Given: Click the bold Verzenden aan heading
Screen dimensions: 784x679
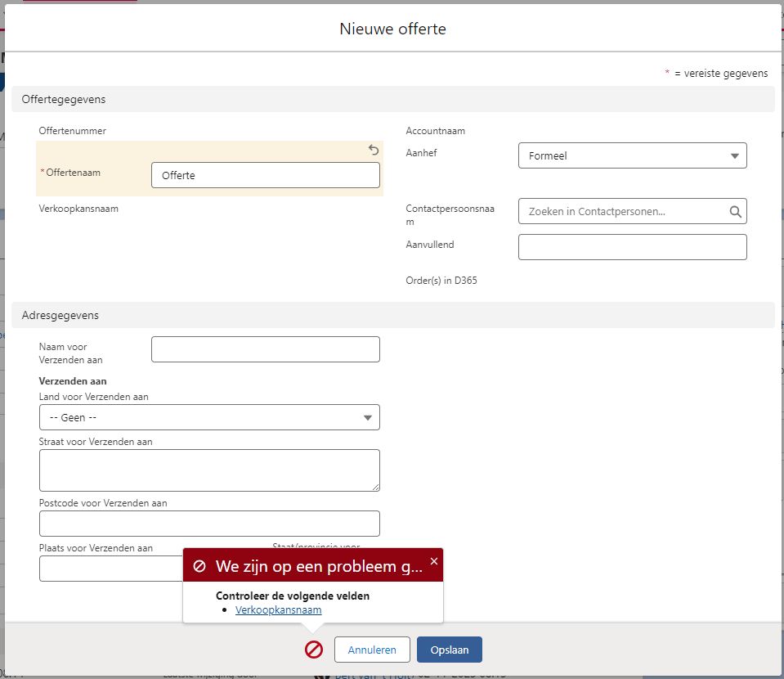Looking at the screenshot, I should point(73,381).
